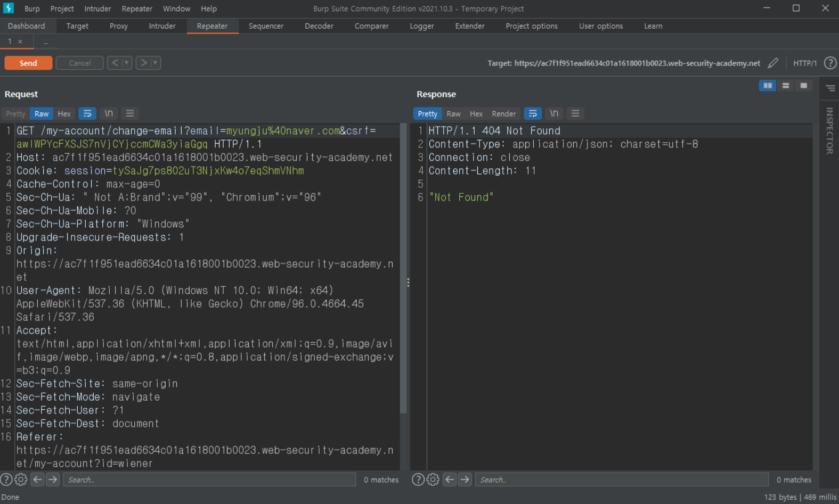Viewport: 839px width, 504px height.
Task: Previous match arrow in Response search
Action: 450,480
